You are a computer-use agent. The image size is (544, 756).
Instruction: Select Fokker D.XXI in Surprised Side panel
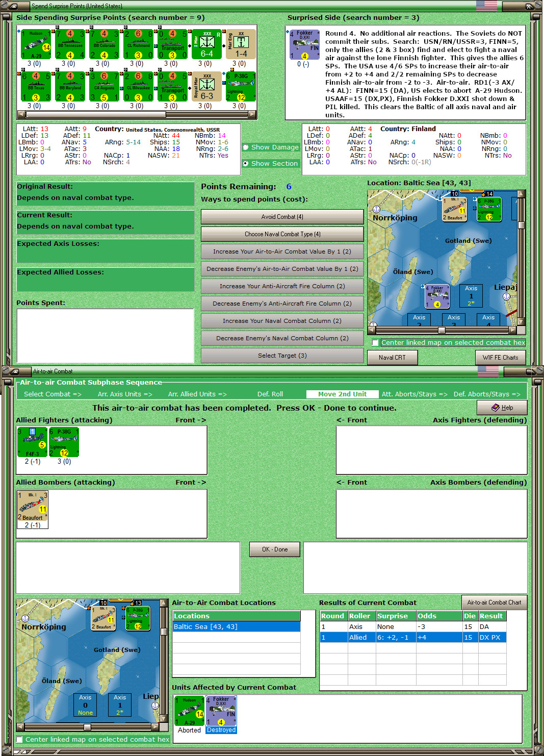304,44
